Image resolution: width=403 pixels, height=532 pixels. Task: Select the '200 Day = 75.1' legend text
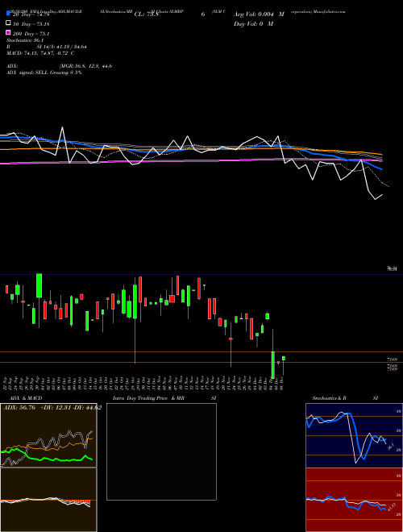pos(31,34)
